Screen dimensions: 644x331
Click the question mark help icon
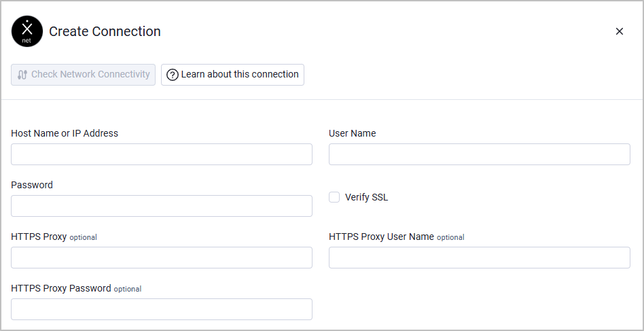coord(173,75)
